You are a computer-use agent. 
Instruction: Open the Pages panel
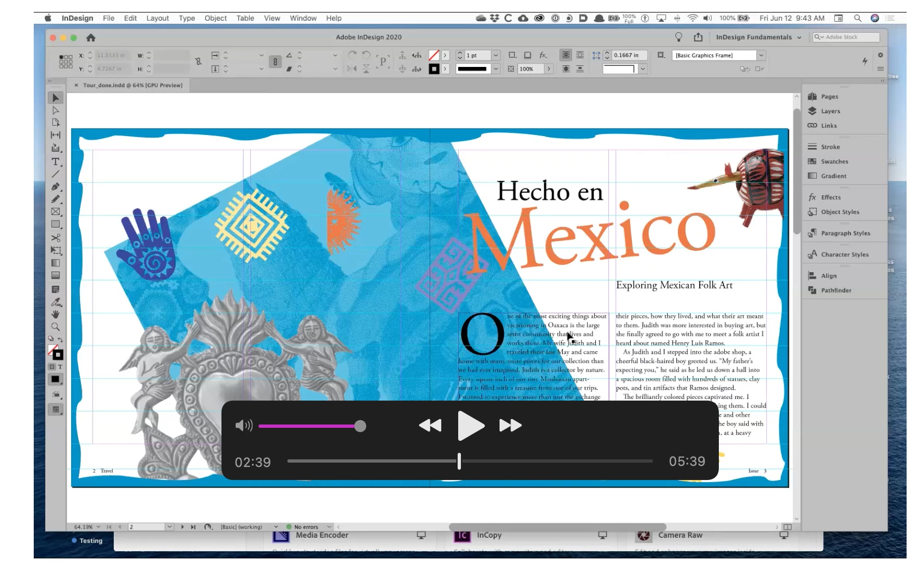click(829, 96)
